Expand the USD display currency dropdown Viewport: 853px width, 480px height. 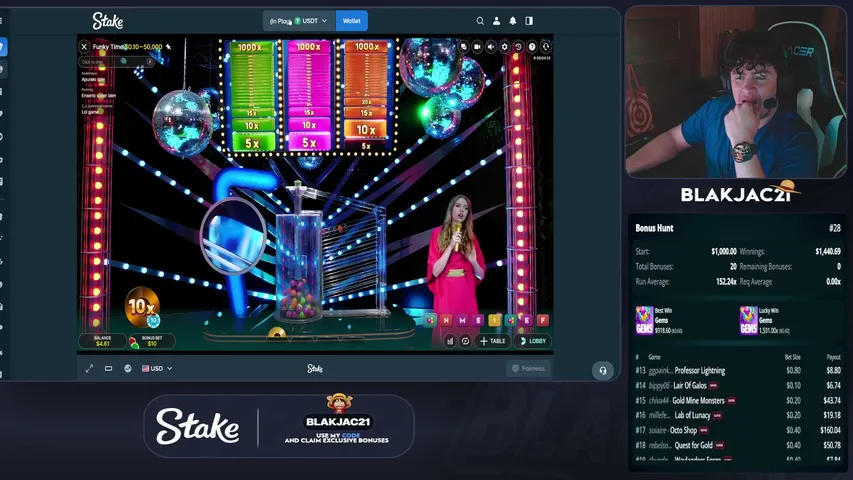pos(157,368)
